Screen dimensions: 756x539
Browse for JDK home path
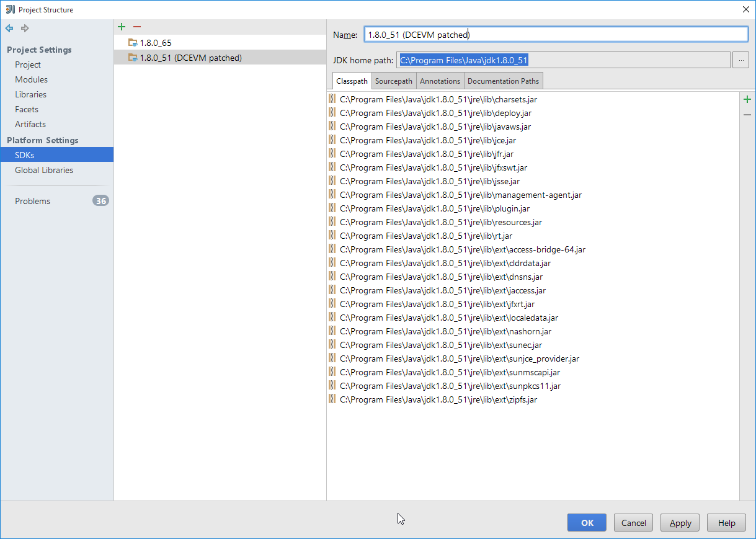pos(740,60)
